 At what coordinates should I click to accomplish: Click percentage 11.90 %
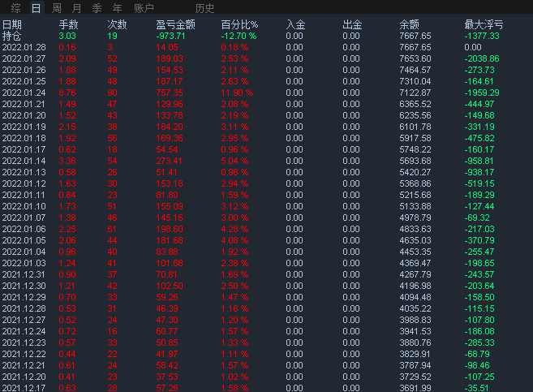coord(237,93)
